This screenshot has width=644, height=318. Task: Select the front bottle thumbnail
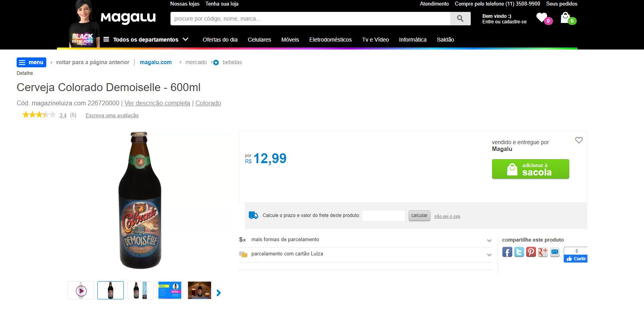tap(110, 290)
